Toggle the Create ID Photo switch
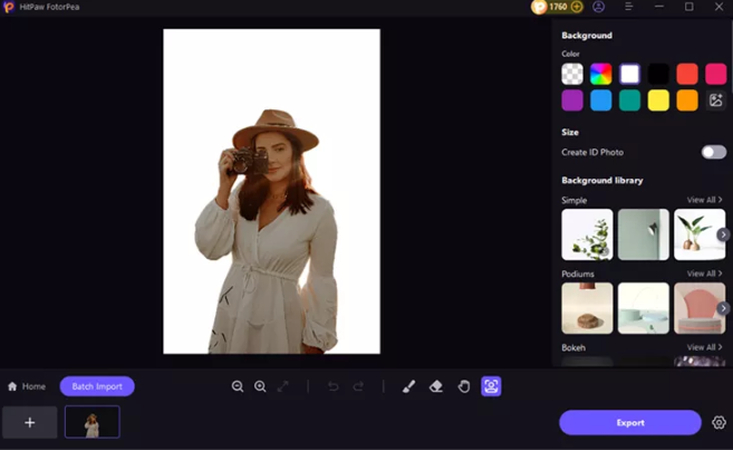The image size is (733, 450). point(714,152)
